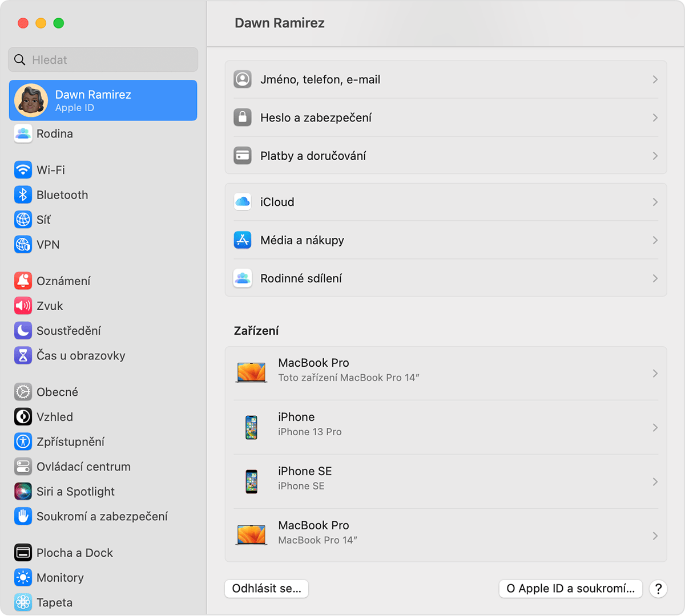Image resolution: width=685 pixels, height=616 pixels.
Task: Click the green zoom window button
Action: click(58, 23)
